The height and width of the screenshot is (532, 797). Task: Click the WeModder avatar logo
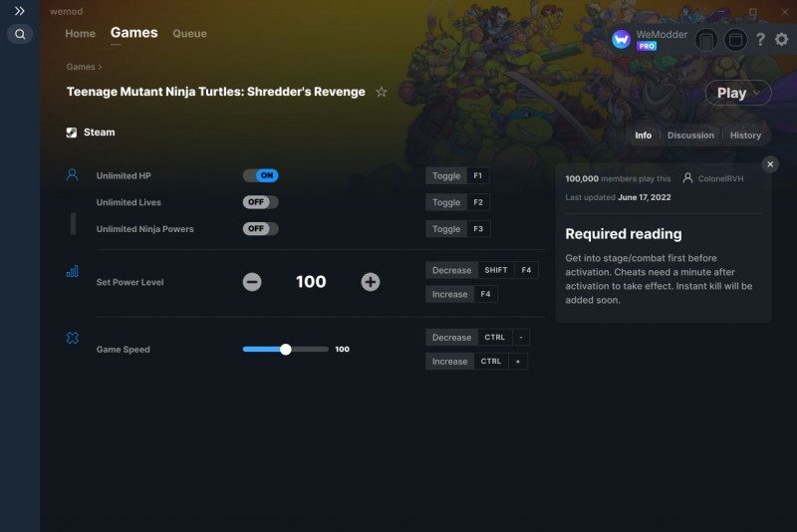621,39
